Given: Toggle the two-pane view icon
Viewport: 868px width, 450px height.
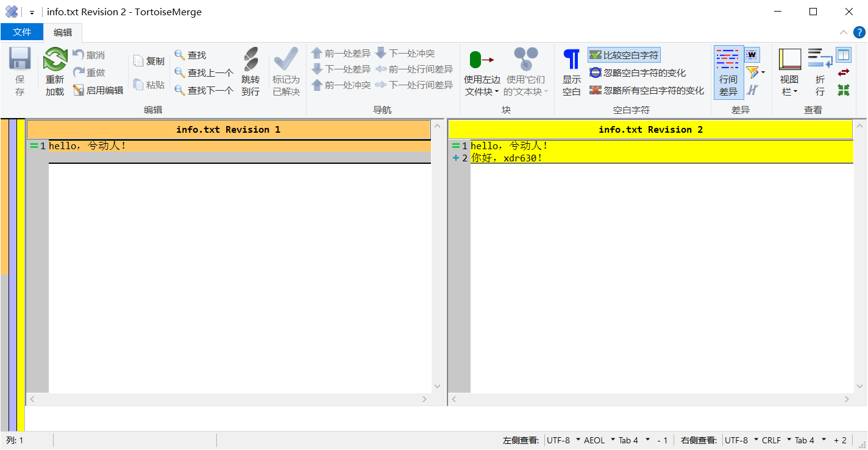Looking at the screenshot, I should (x=844, y=55).
